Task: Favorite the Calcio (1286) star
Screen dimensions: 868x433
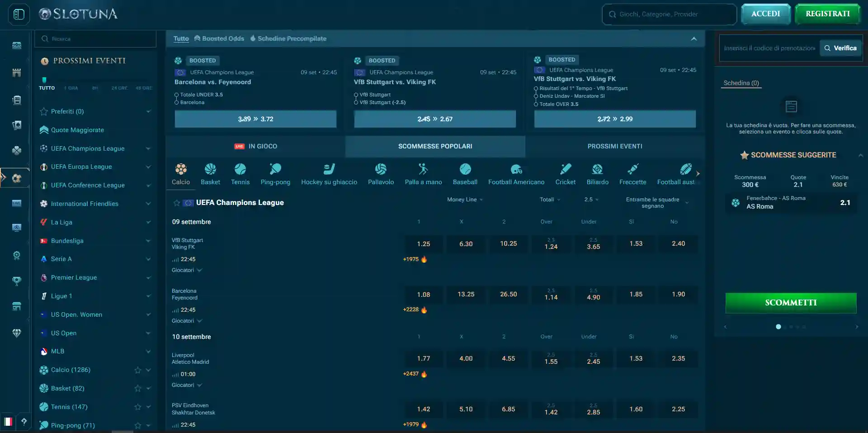Action: click(x=138, y=370)
